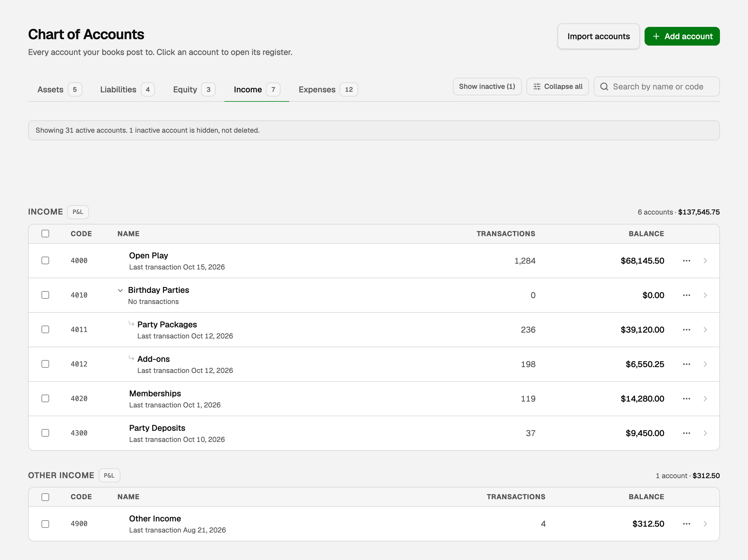Switch to the Expenses tab

click(328, 90)
